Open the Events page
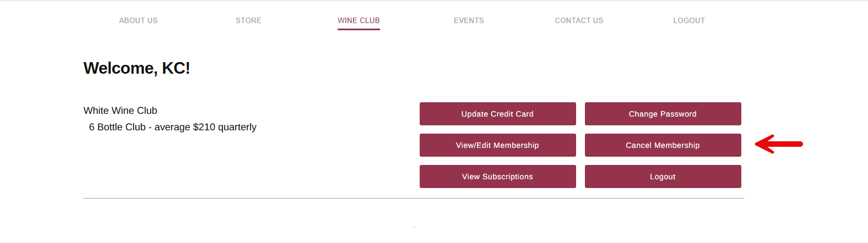868x243 pixels. click(x=469, y=20)
